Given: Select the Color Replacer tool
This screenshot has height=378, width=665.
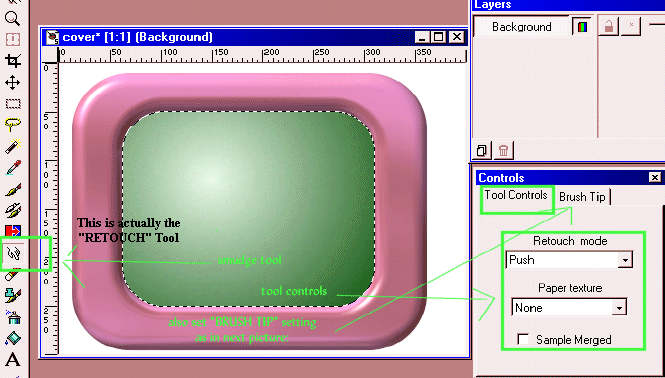Looking at the screenshot, I should pos(13,231).
